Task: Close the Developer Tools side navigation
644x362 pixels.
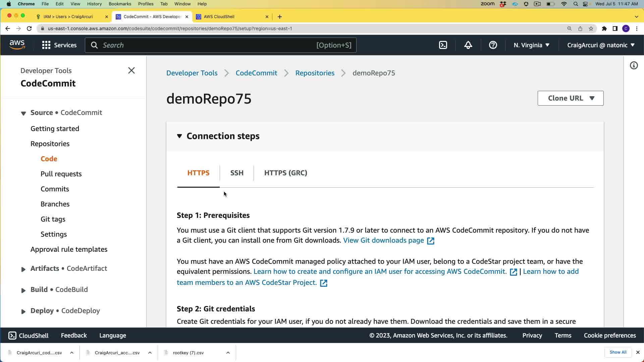Action: pos(131,70)
